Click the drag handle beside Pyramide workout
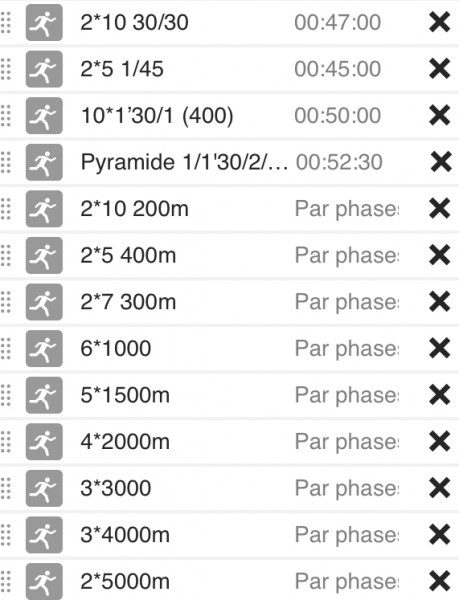The height and width of the screenshot is (600, 459). (x=6, y=162)
